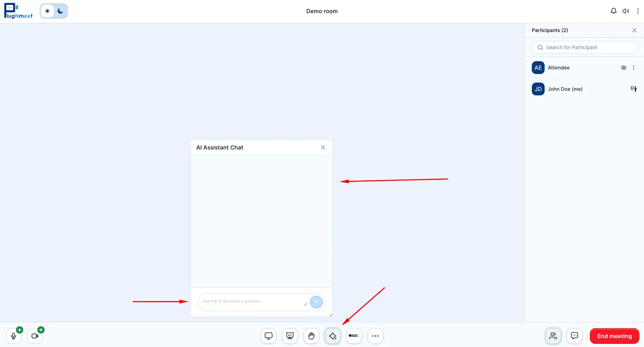This screenshot has width=644, height=347.
Task: Switch to light theme
Action: click(x=47, y=11)
